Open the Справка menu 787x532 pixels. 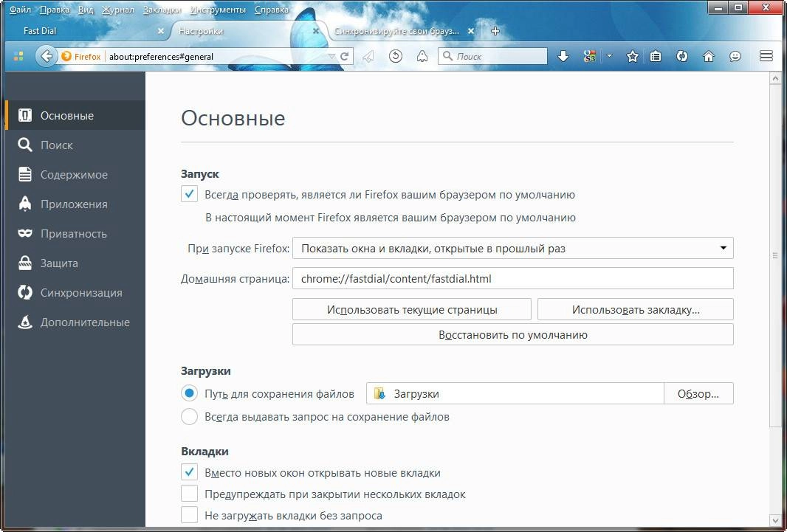pyautogui.click(x=272, y=10)
